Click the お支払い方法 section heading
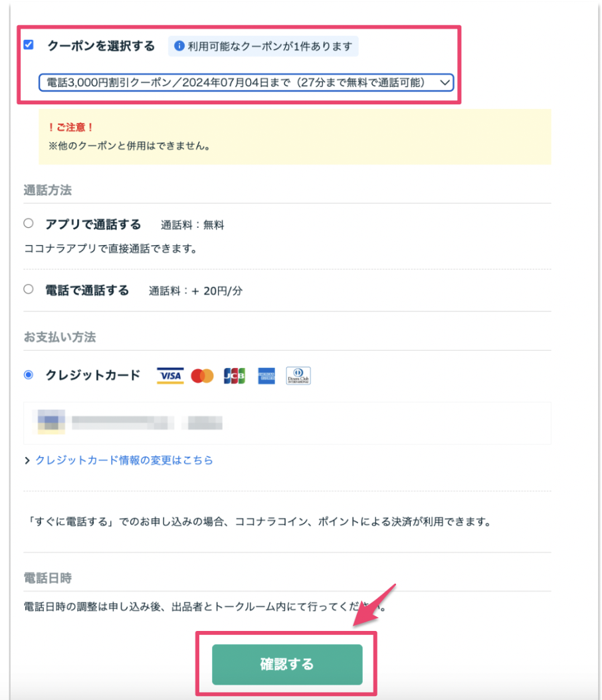This screenshot has height=700, width=602. [x=59, y=337]
